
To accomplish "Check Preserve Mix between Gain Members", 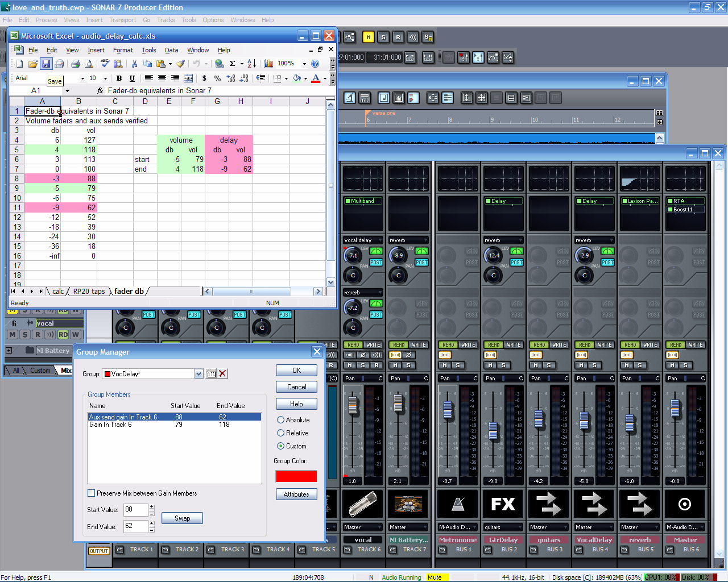I will point(92,493).
